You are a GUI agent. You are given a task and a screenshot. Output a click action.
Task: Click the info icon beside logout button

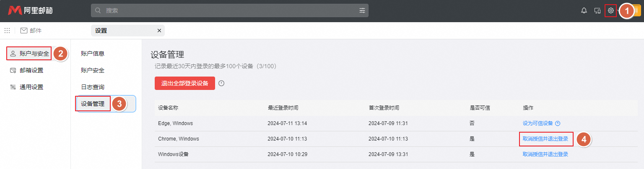coord(221,83)
